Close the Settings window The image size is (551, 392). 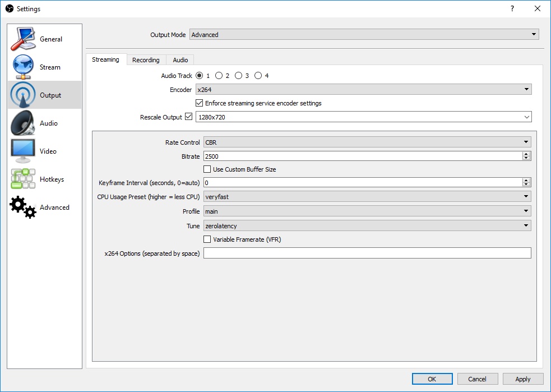tap(538, 8)
